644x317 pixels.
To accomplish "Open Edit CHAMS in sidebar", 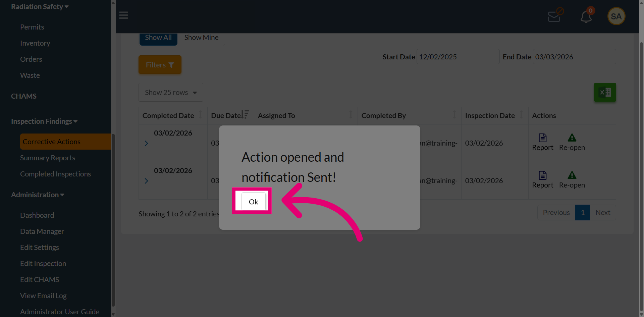I will (x=40, y=279).
